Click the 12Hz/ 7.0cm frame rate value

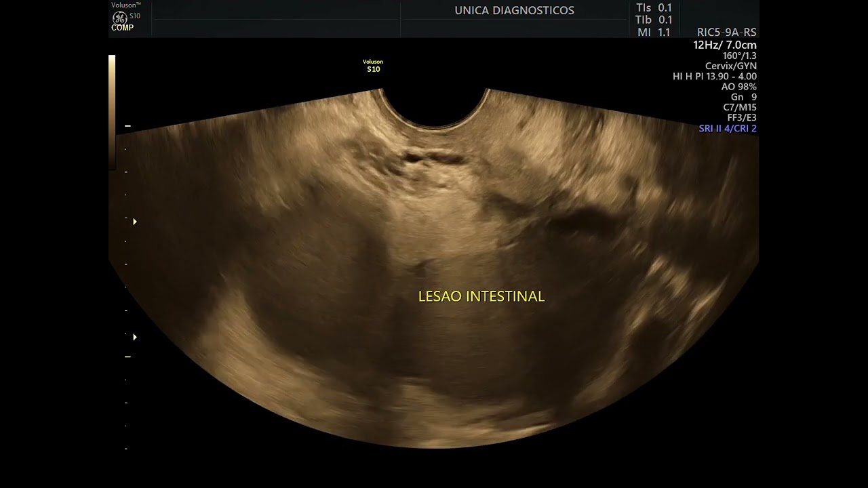click(724, 45)
